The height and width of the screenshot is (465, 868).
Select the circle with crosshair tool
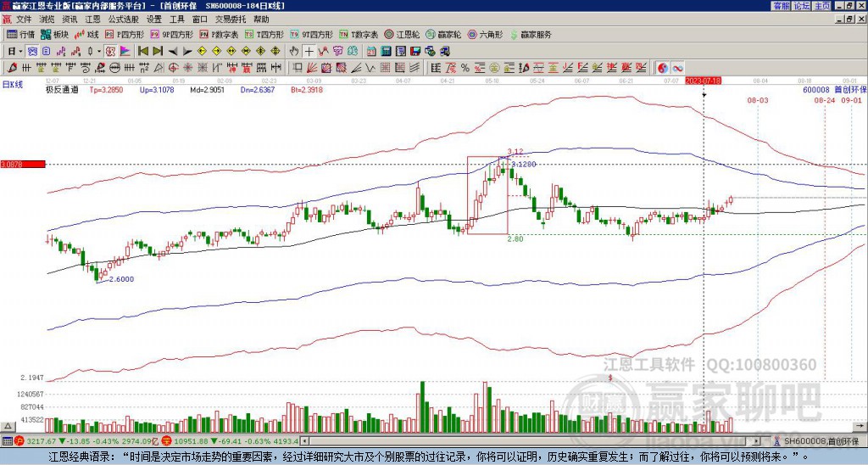click(x=173, y=68)
